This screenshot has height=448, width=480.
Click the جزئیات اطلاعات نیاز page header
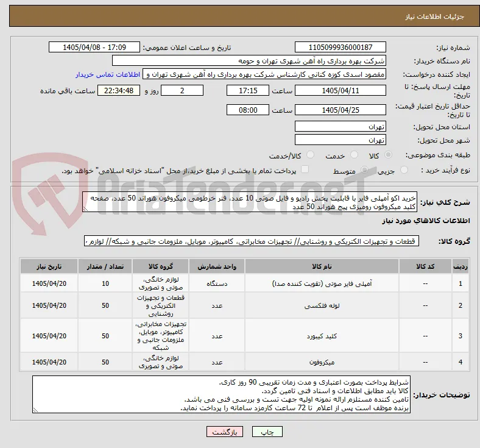pyautogui.click(x=435, y=16)
